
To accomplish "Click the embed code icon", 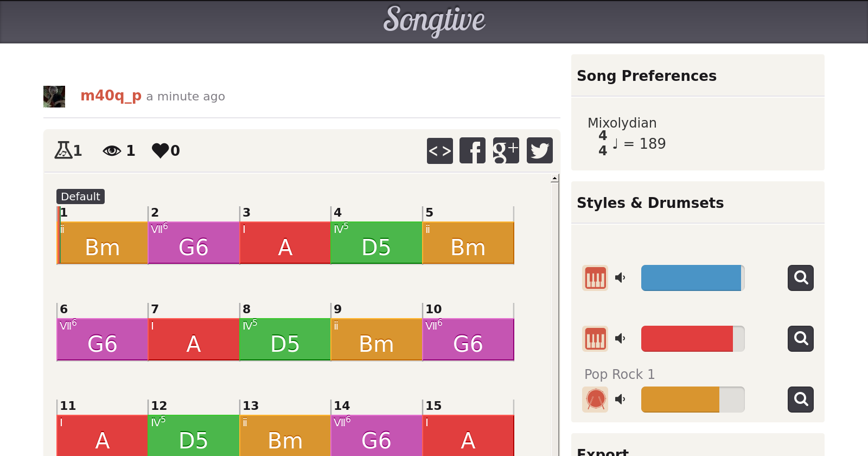I will pos(439,150).
